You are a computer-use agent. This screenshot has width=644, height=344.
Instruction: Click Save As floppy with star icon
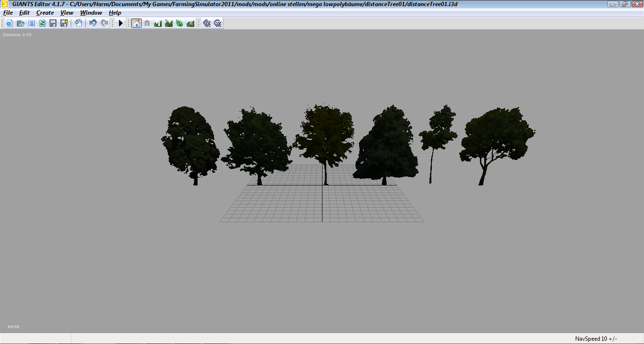(x=64, y=23)
